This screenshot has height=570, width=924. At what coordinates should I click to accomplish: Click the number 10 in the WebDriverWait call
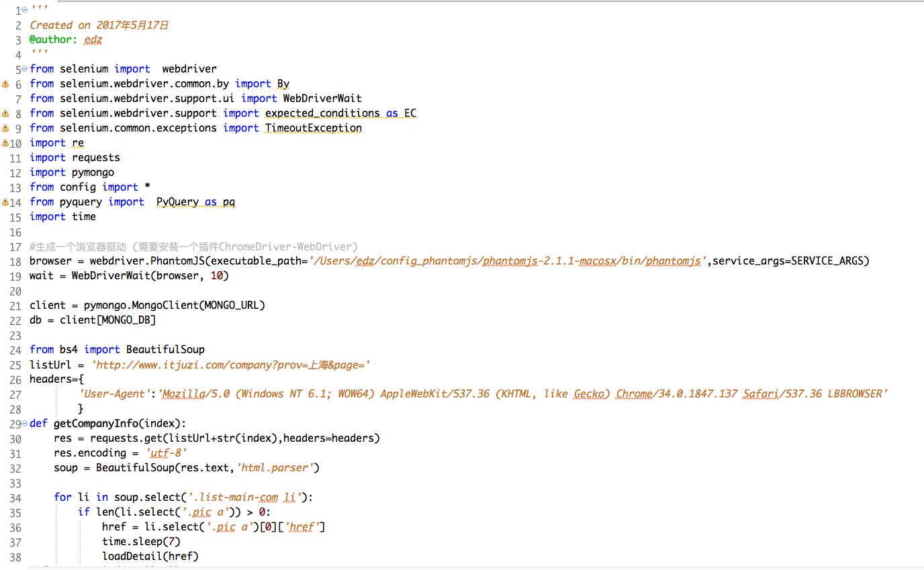[x=217, y=276]
